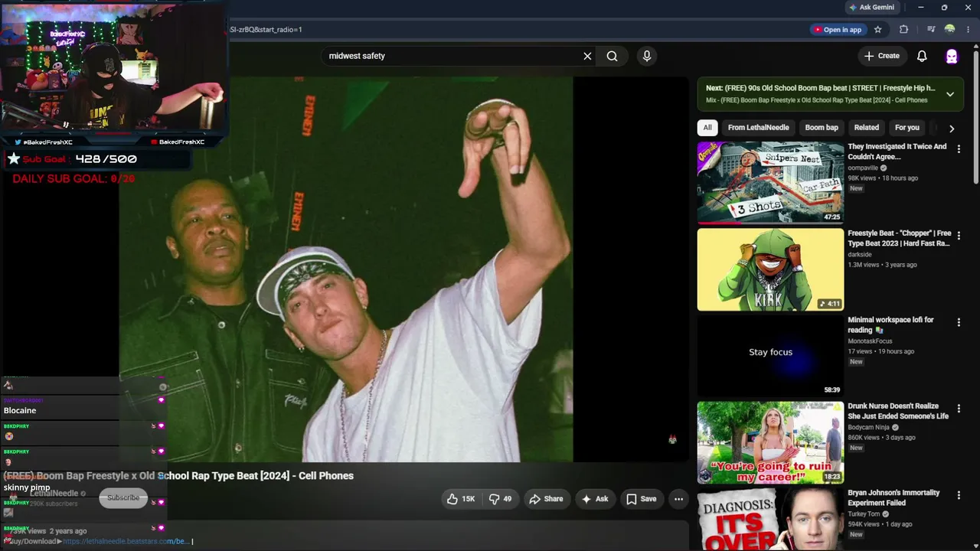Click '98K views · 18 hours ago' text

click(883, 178)
